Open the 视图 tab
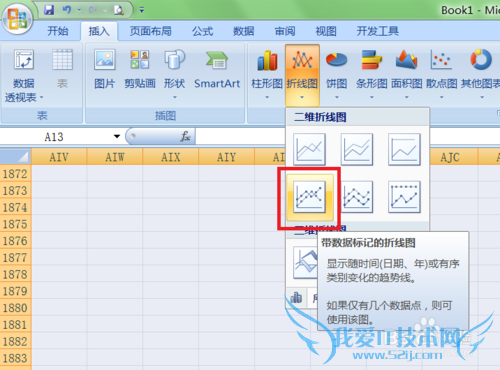Screen dimensions: 500x370 point(326,31)
